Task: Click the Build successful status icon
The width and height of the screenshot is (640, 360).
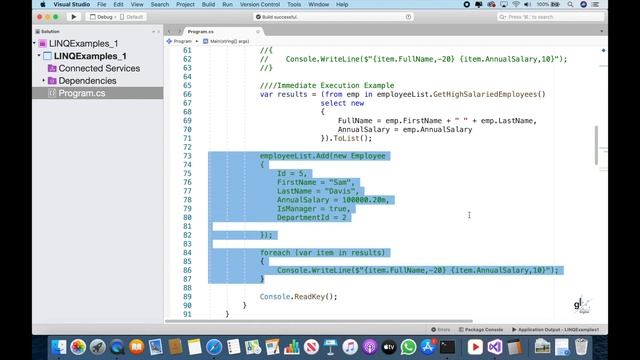Action: (258, 17)
